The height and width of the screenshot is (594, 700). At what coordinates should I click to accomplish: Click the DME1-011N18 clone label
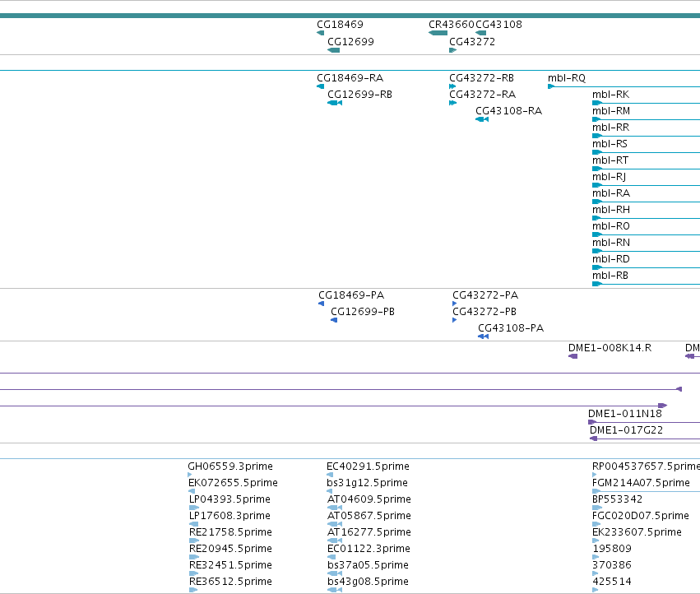pyautogui.click(x=625, y=414)
